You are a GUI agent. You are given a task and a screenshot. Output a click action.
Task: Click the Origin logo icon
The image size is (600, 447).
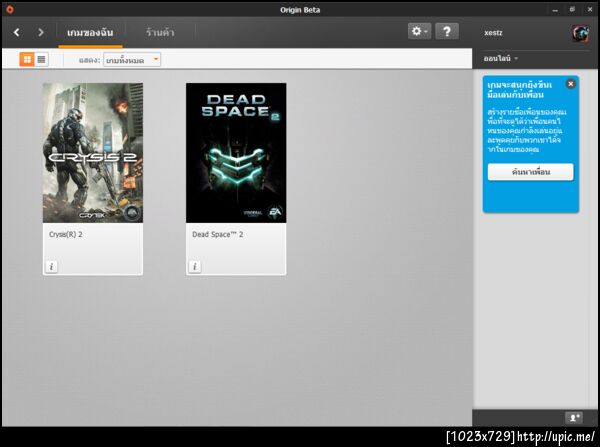(x=10, y=9)
